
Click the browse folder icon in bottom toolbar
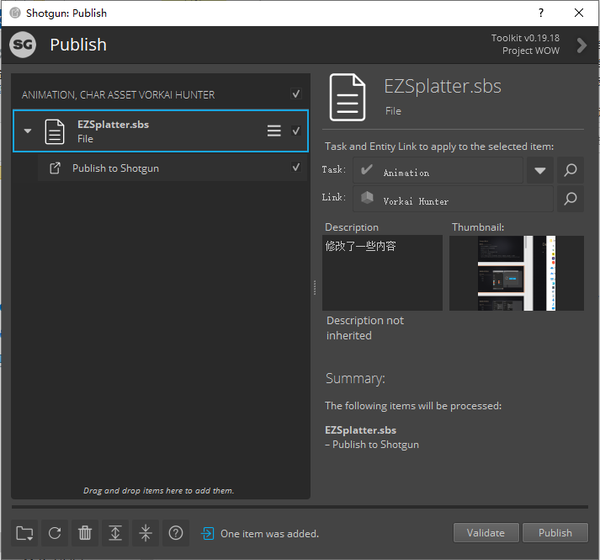[25, 533]
